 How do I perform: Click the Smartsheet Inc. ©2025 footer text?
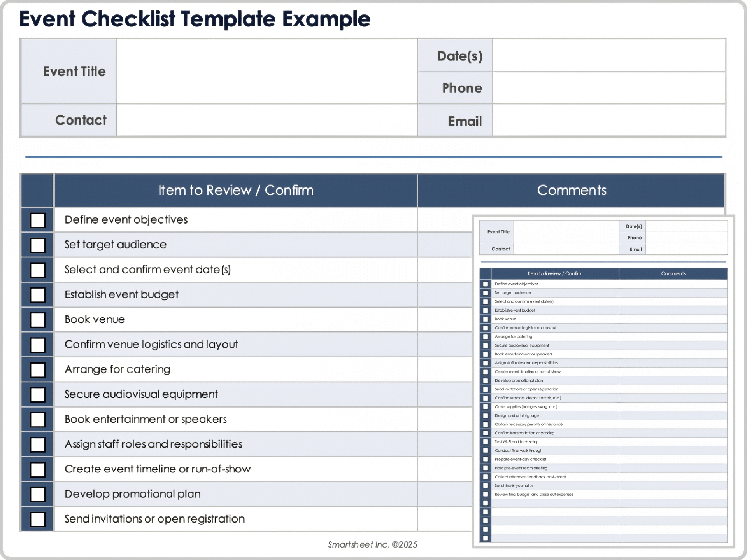(372, 544)
